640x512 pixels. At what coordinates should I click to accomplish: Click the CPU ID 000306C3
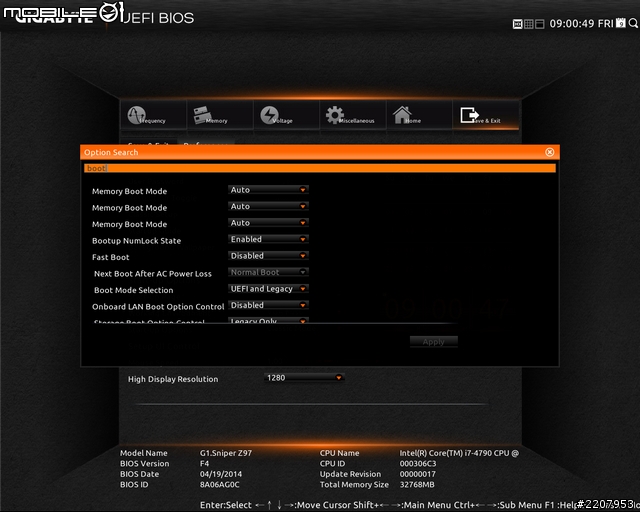(418, 464)
